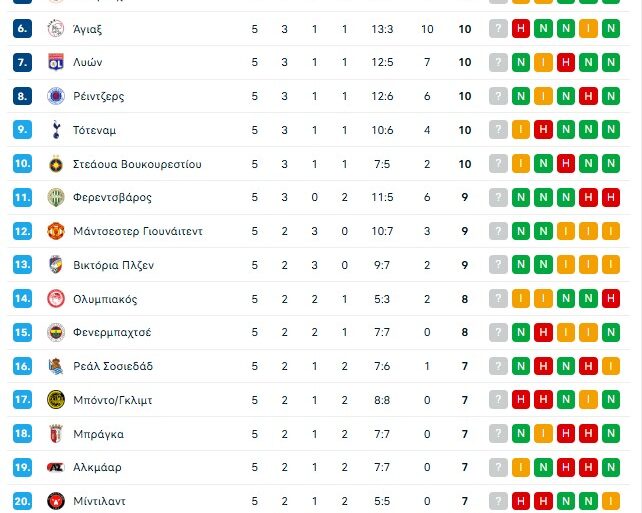Click the Rangers club badge icon
Screen dimensions: 642x513
[55, 97]
